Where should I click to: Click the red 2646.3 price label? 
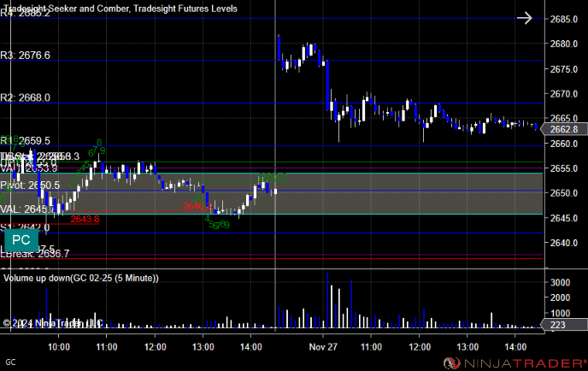pyautogui.click(x=197, y=206)
